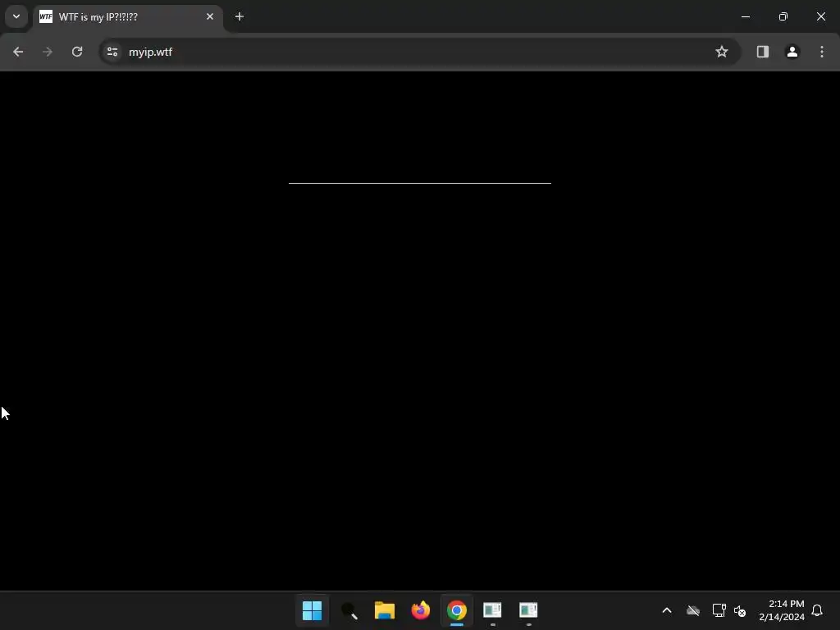Open taskbar Search
This screenshot has width=840, height=630.
click(x=349, y=610)
